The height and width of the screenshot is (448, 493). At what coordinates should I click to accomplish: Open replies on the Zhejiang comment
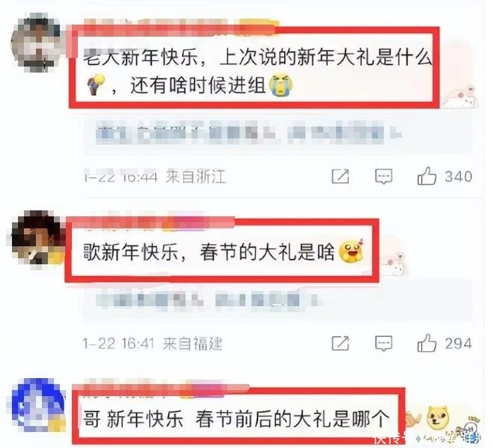384,176
